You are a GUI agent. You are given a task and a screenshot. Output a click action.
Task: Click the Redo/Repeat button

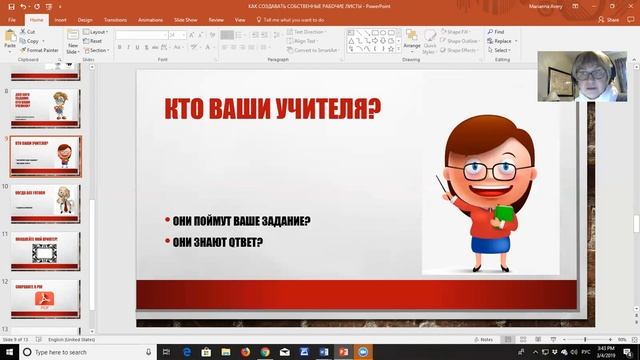37,7
